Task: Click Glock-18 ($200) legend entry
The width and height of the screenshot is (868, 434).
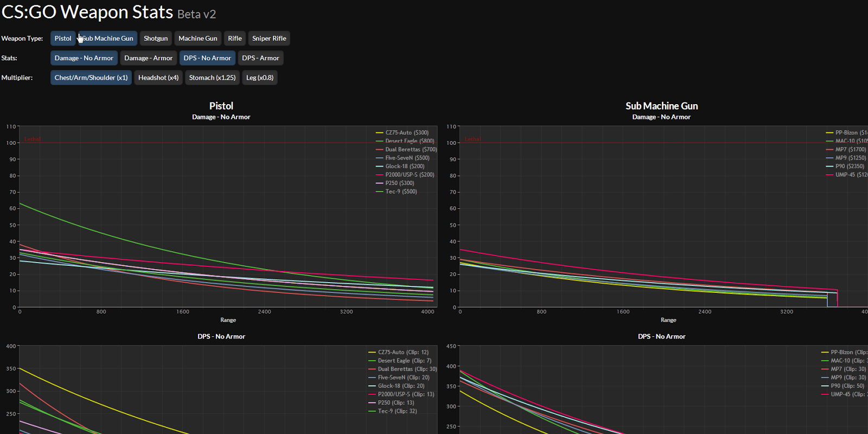Action: click(400, 166)
